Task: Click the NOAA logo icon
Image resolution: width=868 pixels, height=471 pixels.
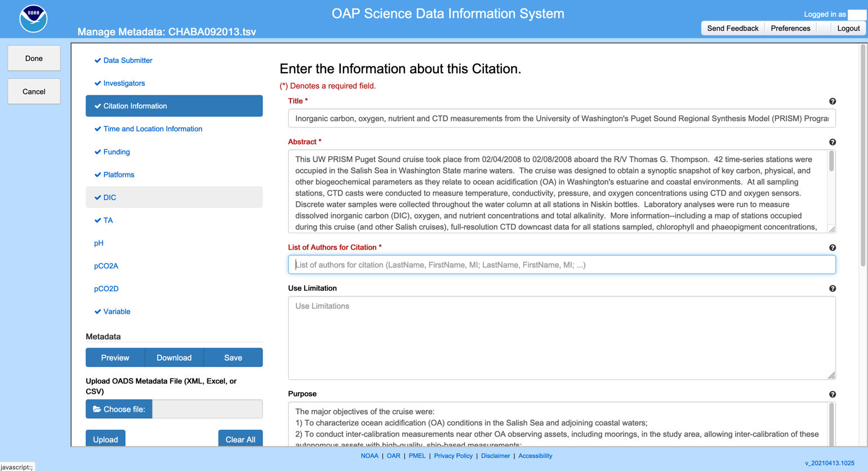Action: 33,19
